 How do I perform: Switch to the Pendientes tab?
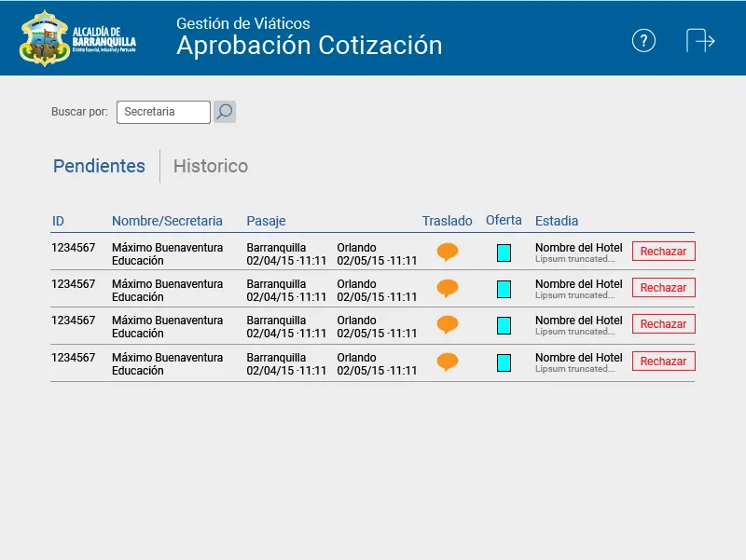click(x=99, y=166)
